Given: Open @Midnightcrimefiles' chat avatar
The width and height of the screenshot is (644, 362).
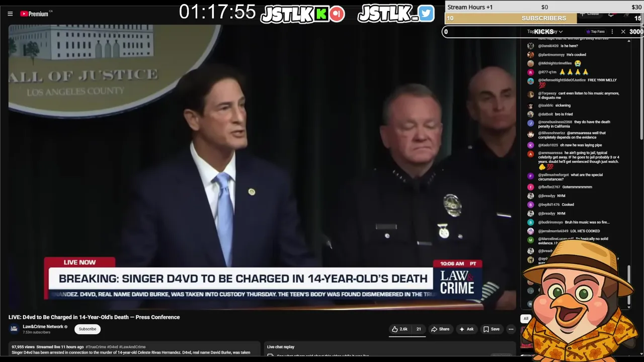Looking at the screenshot, I should 530,63.
